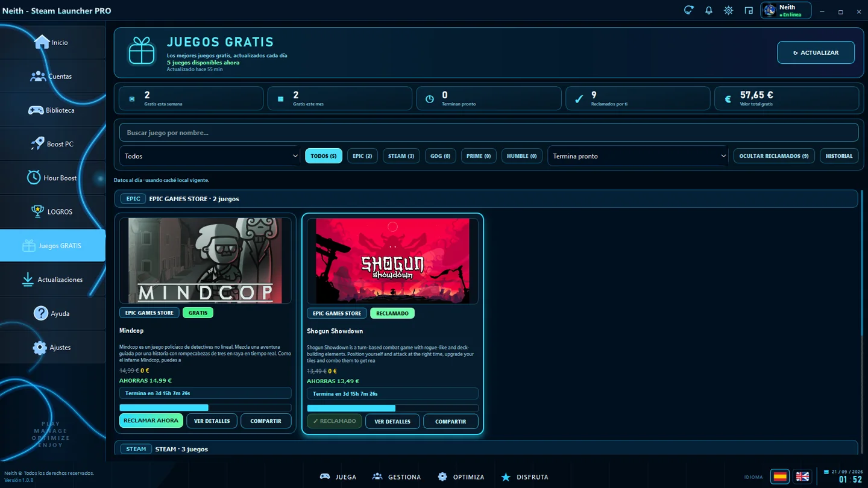Focus the Buscar juego por nombre field
The width and height of the screenshot is (868, 488).
(488, 133)
